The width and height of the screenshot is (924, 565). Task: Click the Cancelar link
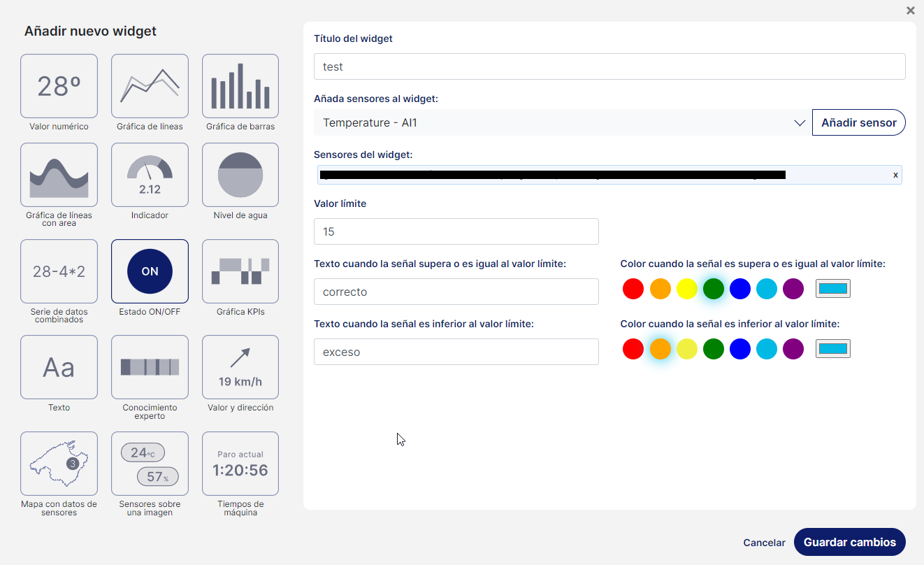pyautogui.click(x=764, y=543)
